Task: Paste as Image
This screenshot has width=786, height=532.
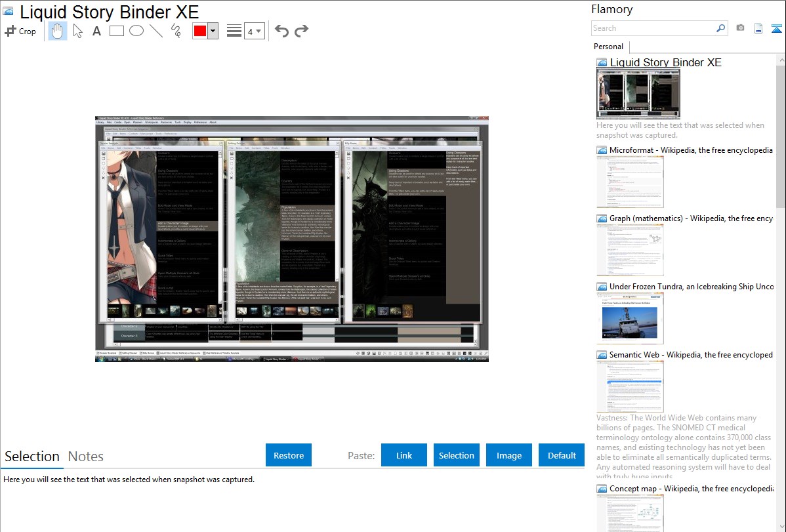Action: point(508,455)
